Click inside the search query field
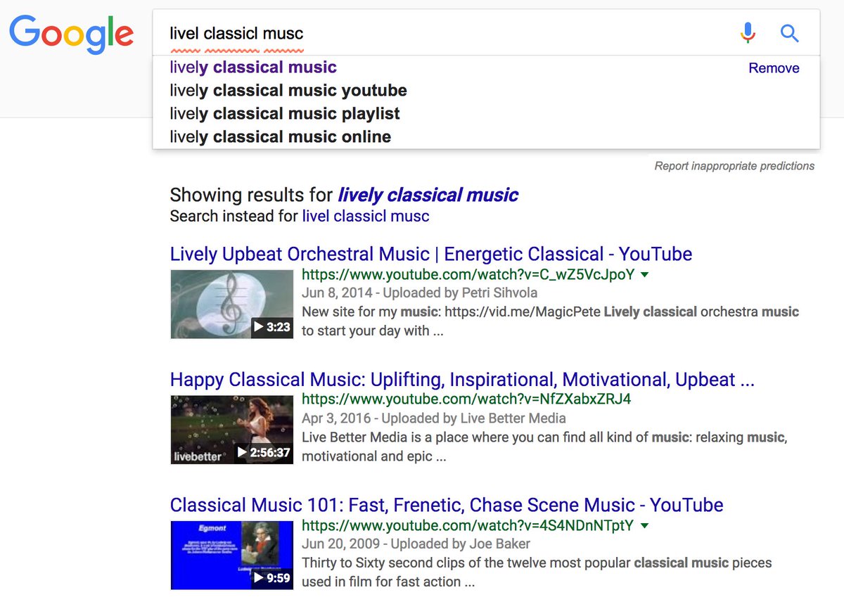This screenshot has height=616, width=844. (445, 32)
